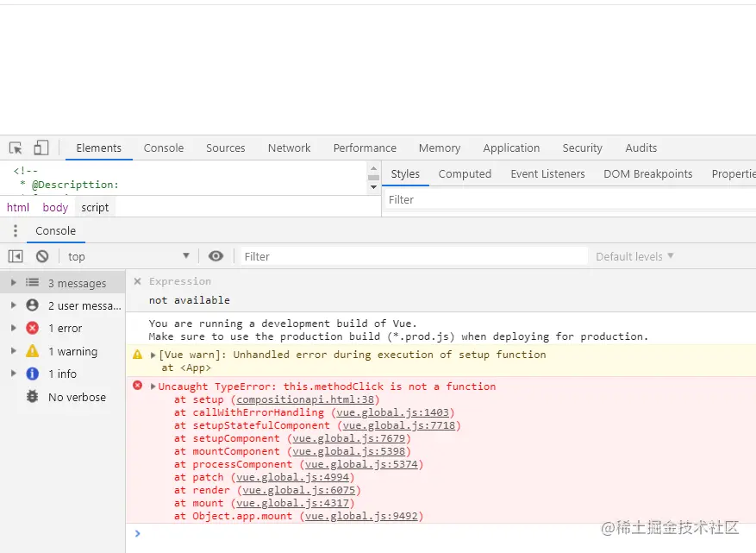Open the Security tab
The width and height of the screenshot is (756, 553).
click(x=583, y=148)
